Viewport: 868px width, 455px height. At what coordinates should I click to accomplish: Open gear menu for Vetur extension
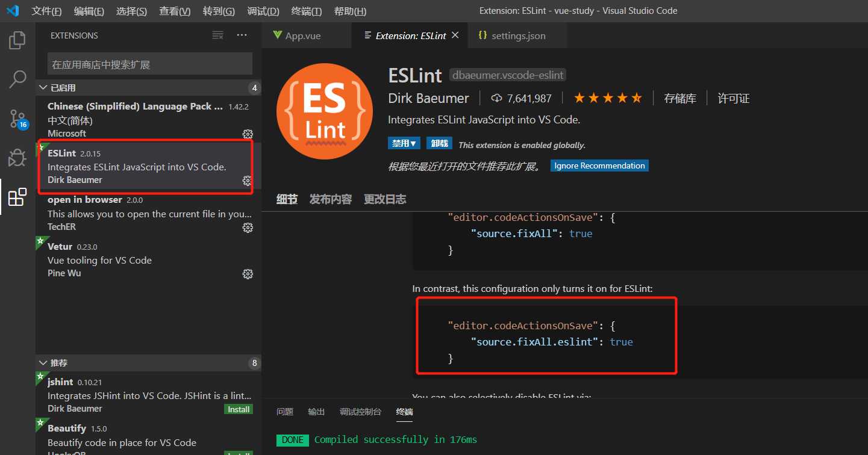[x=248, y=274]
